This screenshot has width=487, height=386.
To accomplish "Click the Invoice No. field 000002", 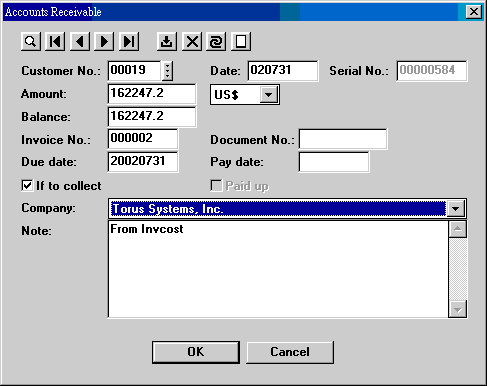I will (x=143, y=139).
